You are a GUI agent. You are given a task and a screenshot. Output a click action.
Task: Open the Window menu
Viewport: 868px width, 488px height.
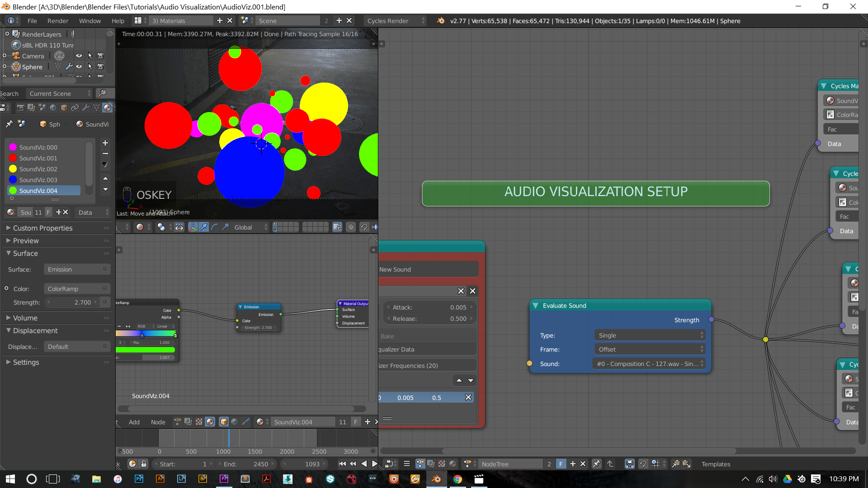click(90, 21)
